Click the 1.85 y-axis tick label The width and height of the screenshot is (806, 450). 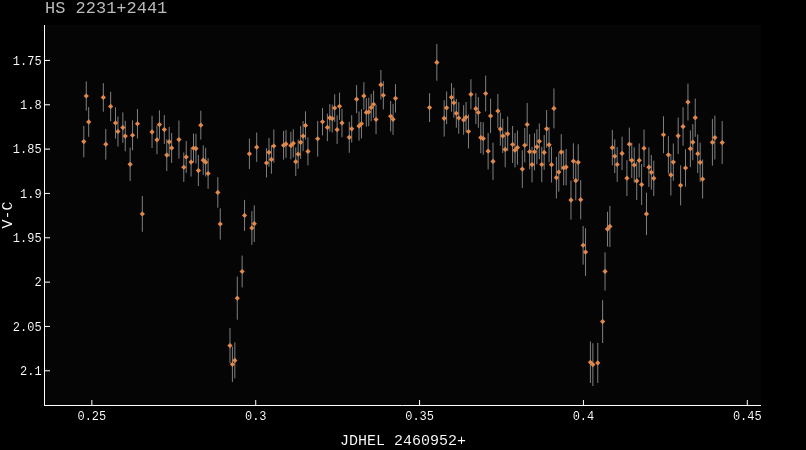point(24,149)
